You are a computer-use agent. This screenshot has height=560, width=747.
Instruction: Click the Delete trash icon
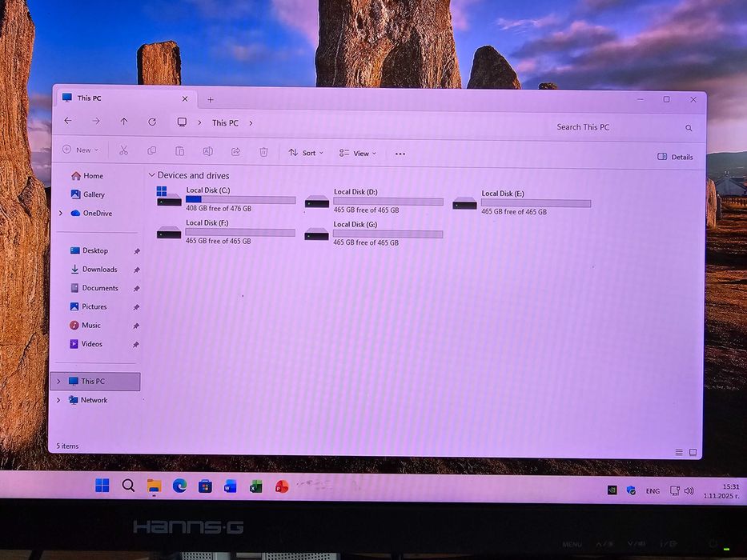pos(263,152)
